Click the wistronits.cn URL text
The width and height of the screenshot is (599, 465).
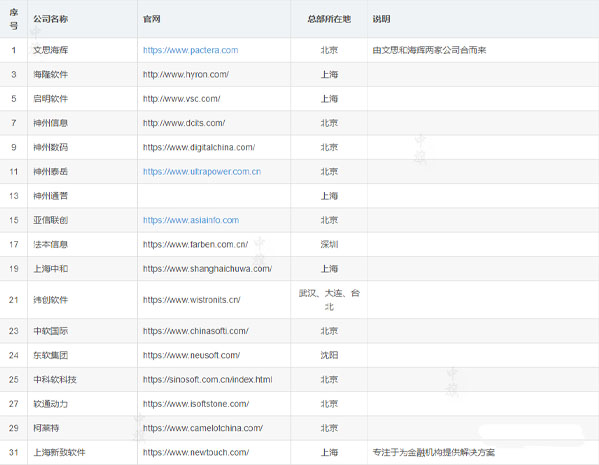[x=191, y=300]
